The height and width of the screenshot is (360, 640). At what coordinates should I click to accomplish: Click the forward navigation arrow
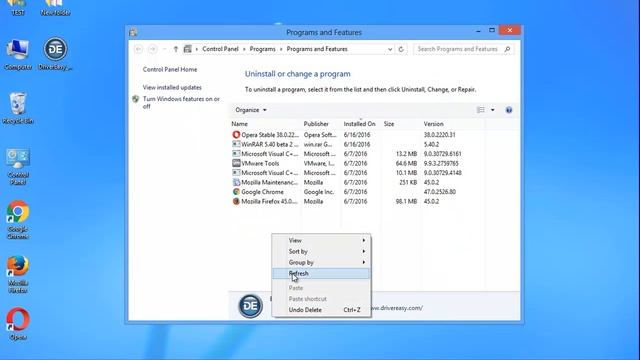[153, 49]
